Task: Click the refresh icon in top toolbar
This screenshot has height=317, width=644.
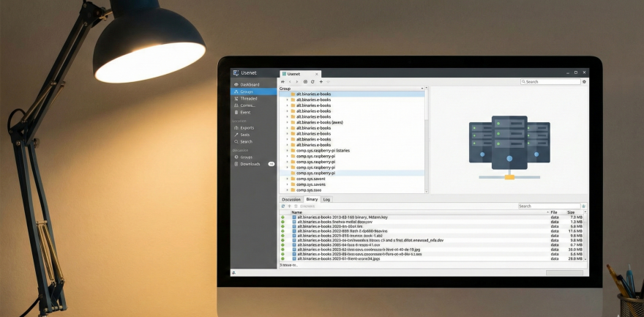Action: pos(312,82)
